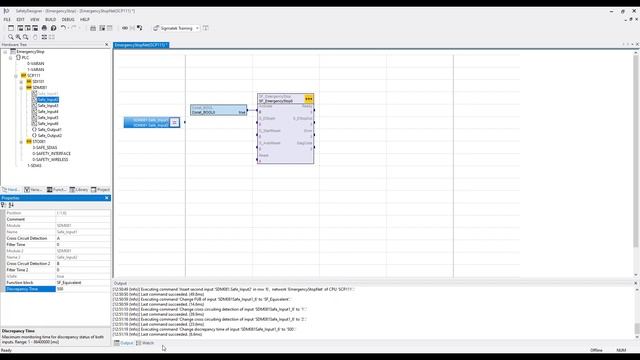Screen dimensions: 640x360
Task: Close the Properties panel
Action: coord(107,198)
